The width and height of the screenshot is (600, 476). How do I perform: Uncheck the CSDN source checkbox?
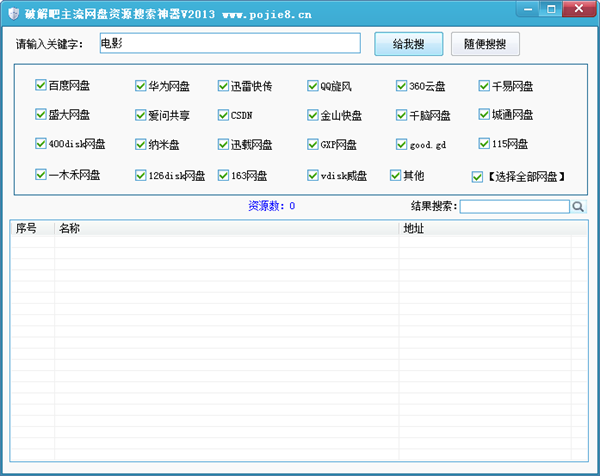[x=223, y=115]
